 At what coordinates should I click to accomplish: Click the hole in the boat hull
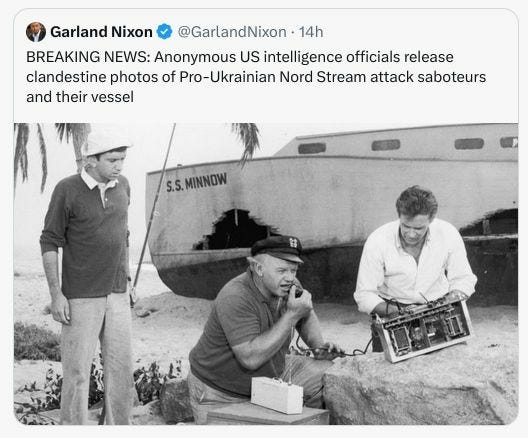235,229
